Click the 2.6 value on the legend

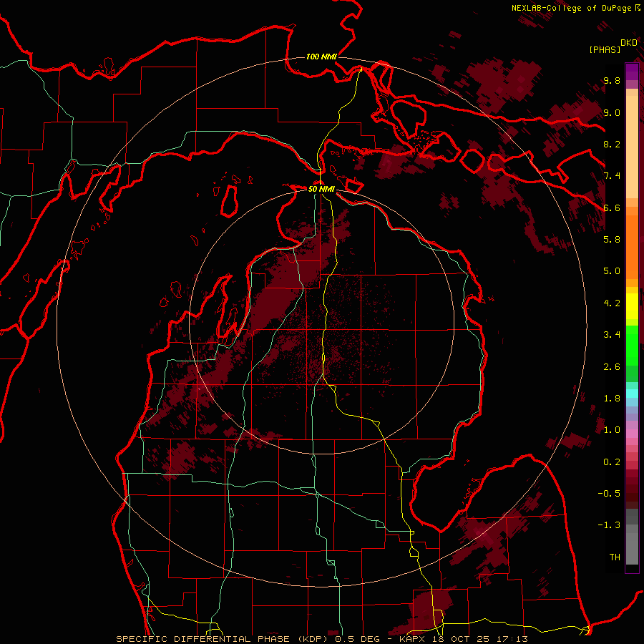click(612, 367)
